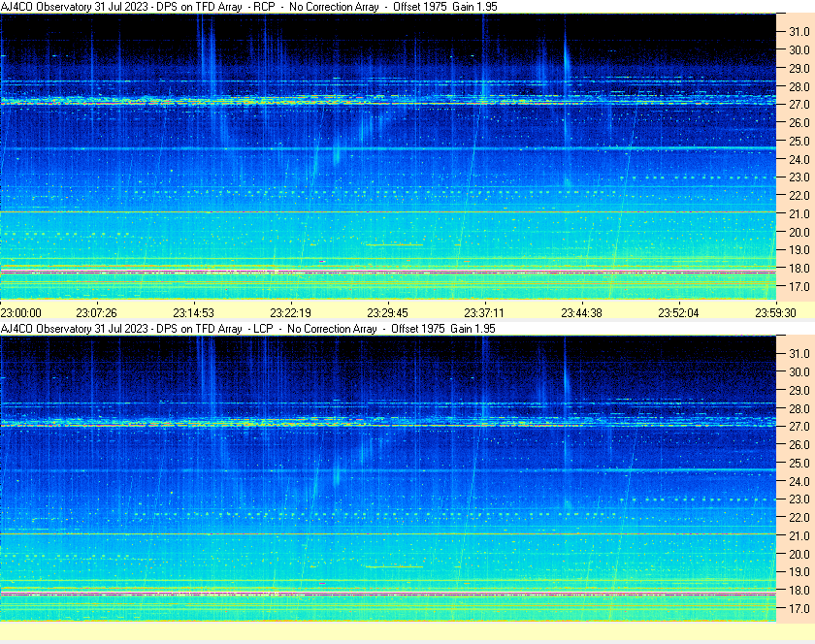
Task: Click the RCP spectrogram title text
Action: coord(249,7)
